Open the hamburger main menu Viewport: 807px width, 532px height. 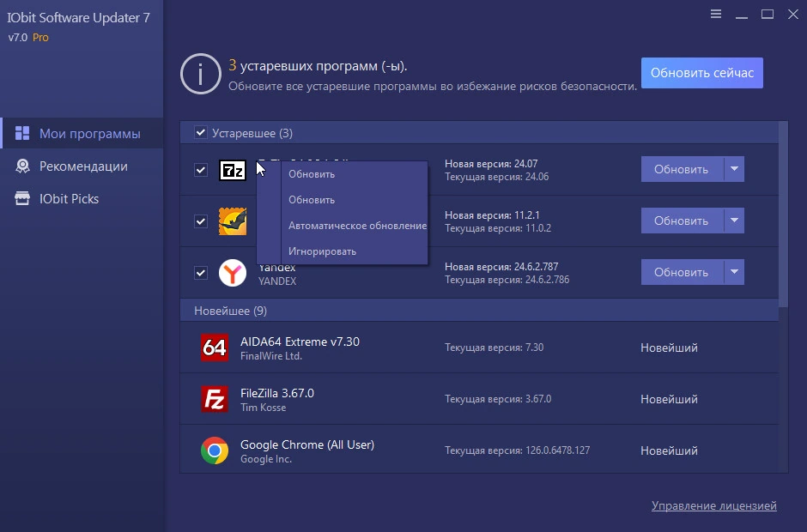pos(716,14)
